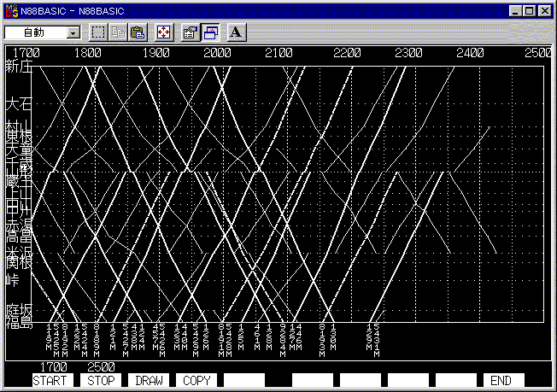Close the N88BASIC window
The height and width of the screenshot is (392, 557).
tap(544, 11)
